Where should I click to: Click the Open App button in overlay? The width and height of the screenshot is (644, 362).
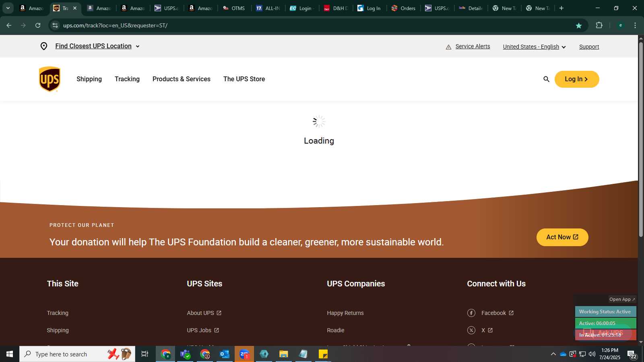point(622,299)
